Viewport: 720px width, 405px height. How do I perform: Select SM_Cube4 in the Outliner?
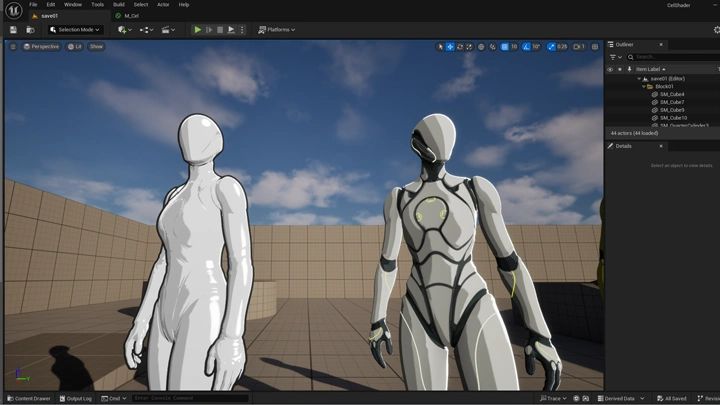tap(672, 95)
